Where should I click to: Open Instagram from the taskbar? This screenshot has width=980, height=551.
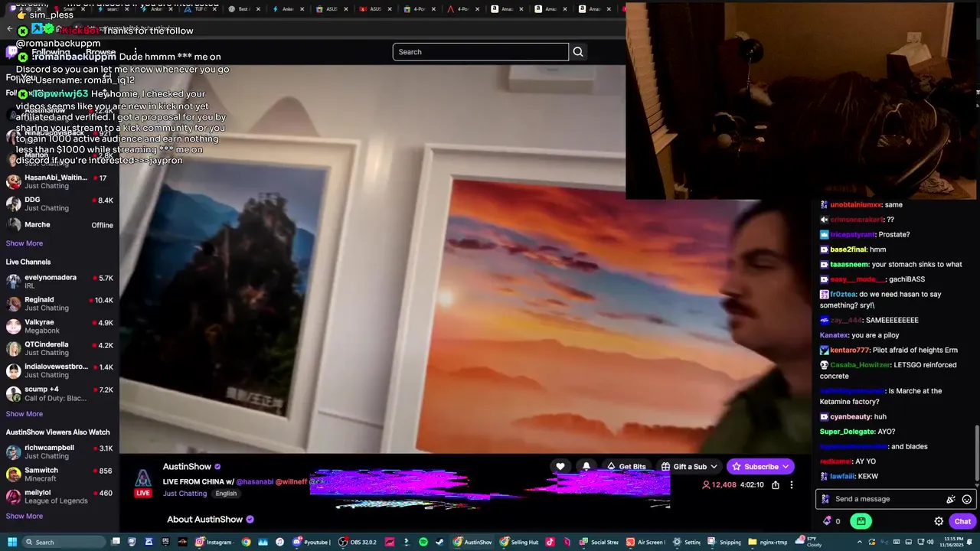click(x=214, y=542)
